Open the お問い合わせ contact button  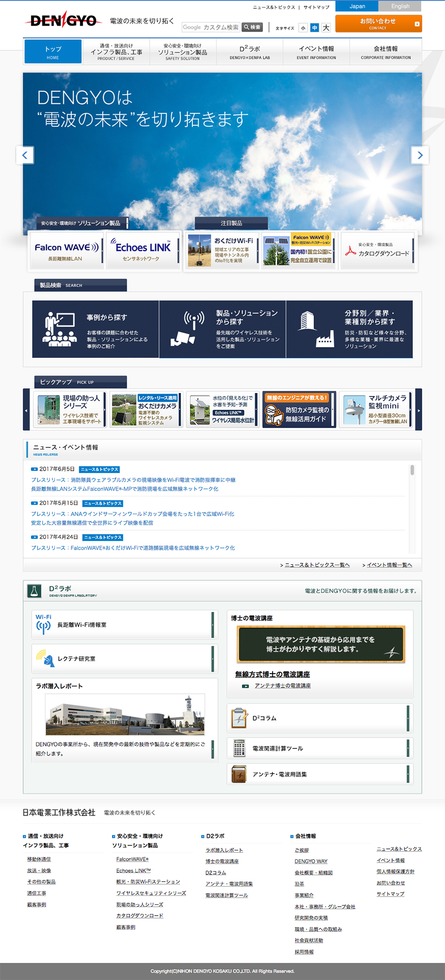(x=378, y=23)
